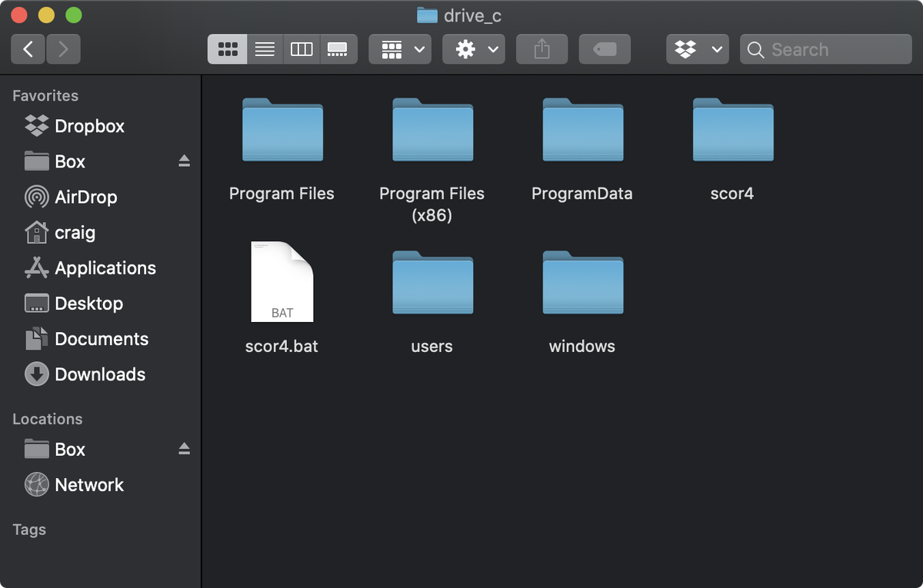The width and height of the screenshot is (923, 588).
Task: Click the Edit Tags toolbar button
Action: pos(605,50)
